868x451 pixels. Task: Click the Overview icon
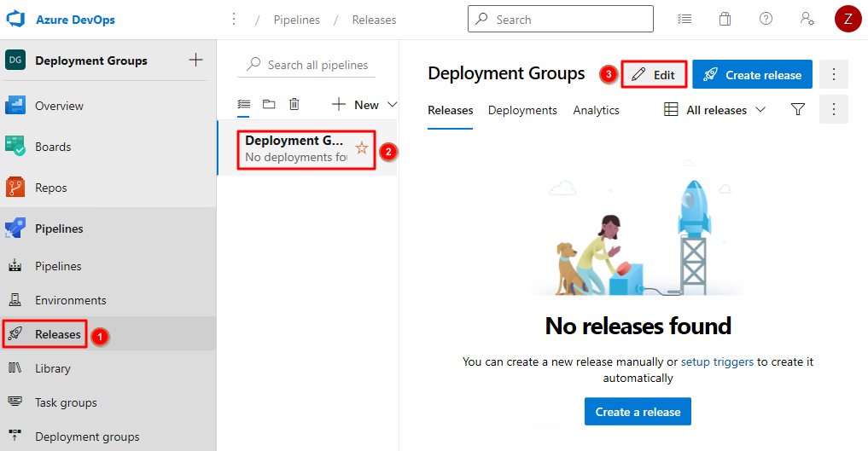coord(15,105)
